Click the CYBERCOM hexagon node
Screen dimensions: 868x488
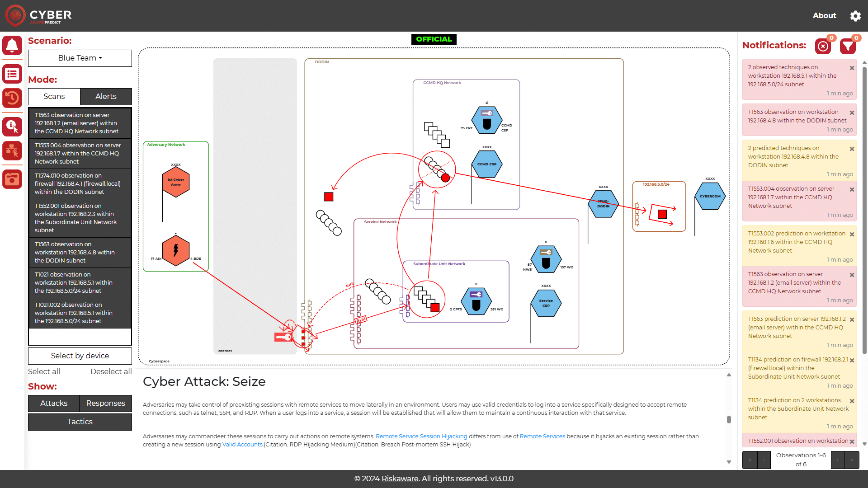pyautogui.click(x=710, y=196)
